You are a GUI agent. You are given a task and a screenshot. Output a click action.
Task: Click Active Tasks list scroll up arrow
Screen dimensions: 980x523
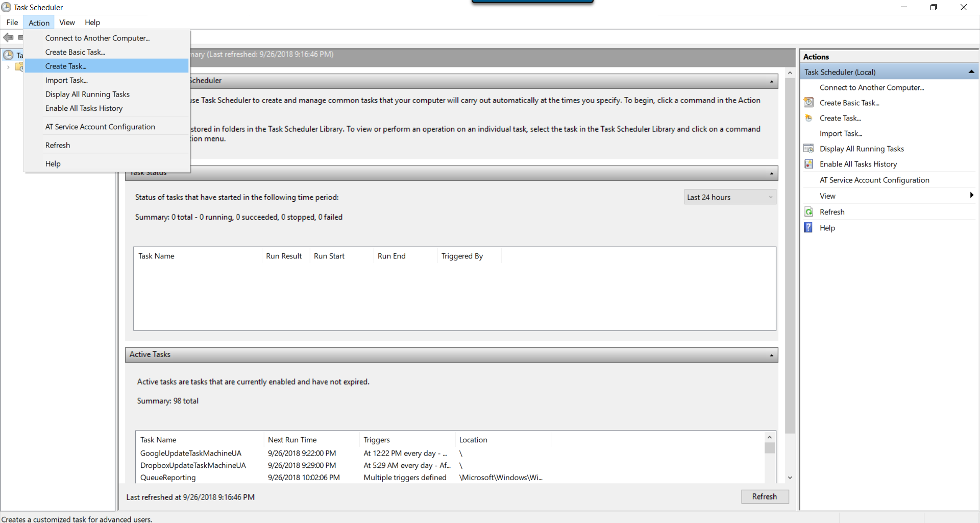[x=770, y=437]
